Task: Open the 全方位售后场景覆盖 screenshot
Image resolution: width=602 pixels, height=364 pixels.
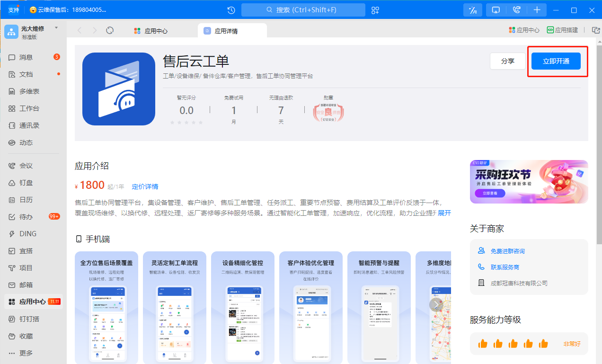Action: pos(106,308)
